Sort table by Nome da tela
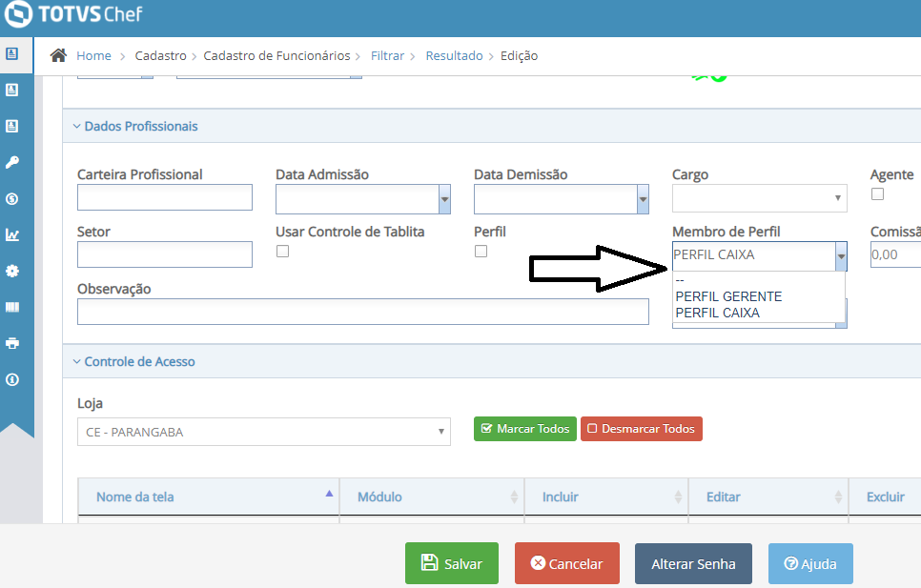Image resolution: width=921 pixels, height=588 pixels. click(209, 497)
